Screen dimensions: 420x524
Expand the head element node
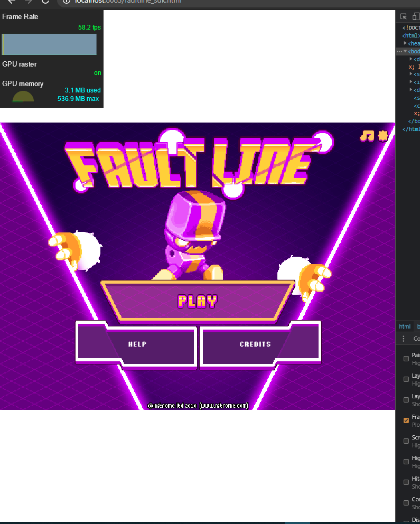click(x=405, y=43)
